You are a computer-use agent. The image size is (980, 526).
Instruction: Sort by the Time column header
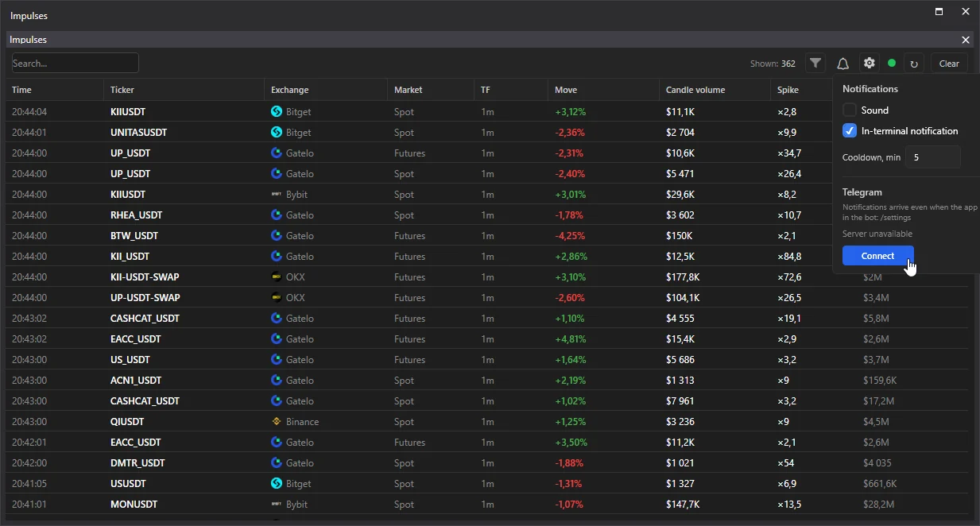[x=21, y=90]
